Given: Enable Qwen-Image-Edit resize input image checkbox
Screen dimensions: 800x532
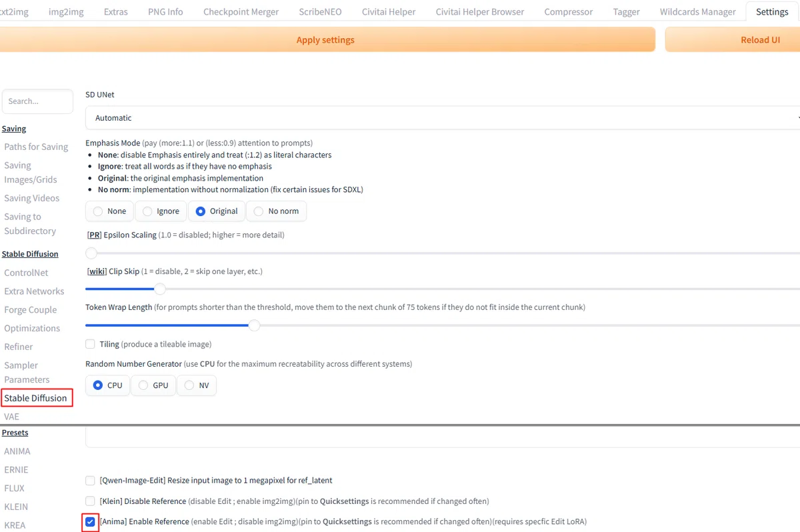Looking at the screenshot, I should pos(90,480).
